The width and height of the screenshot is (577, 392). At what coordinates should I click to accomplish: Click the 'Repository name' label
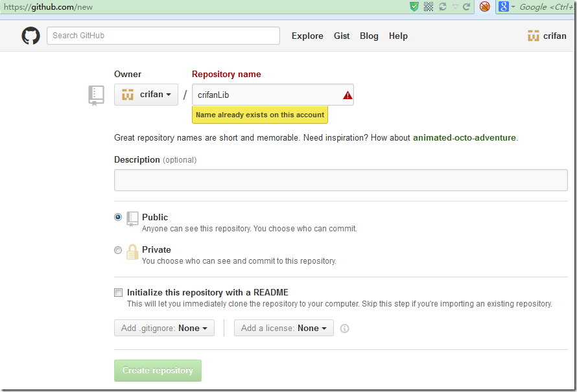click(226, 75)
